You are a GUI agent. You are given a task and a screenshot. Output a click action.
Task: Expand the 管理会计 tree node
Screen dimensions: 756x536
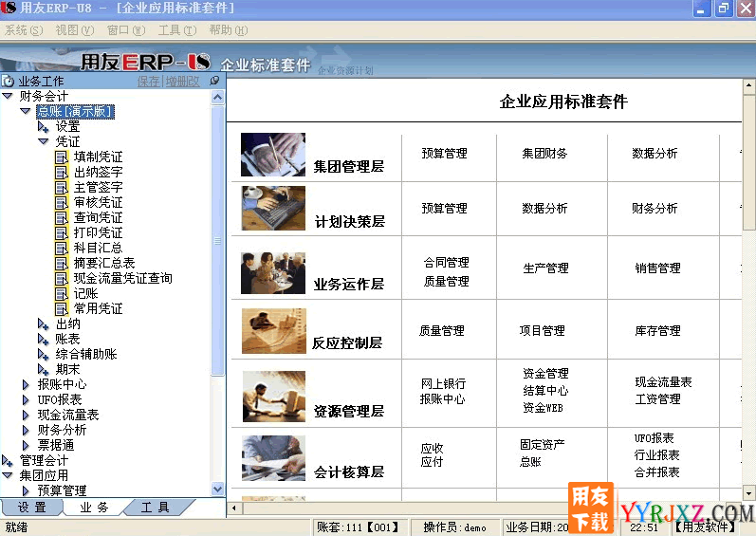coord(8,461)
